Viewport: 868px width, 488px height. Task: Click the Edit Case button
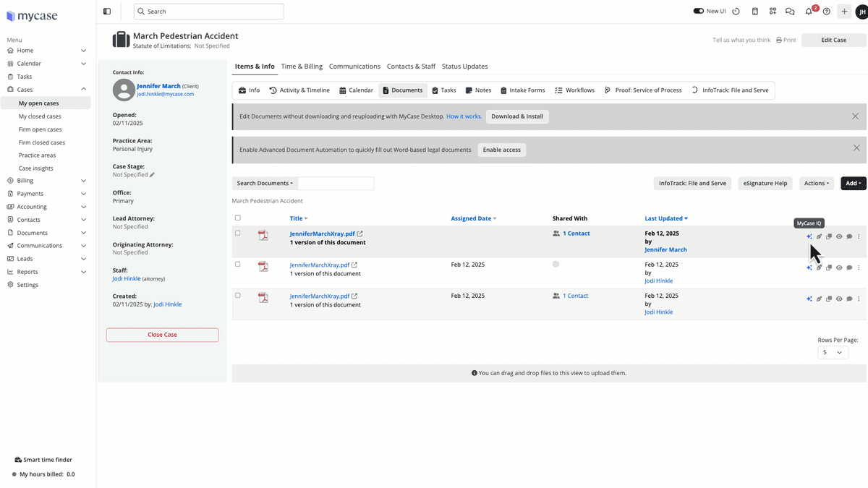[833, 40]
